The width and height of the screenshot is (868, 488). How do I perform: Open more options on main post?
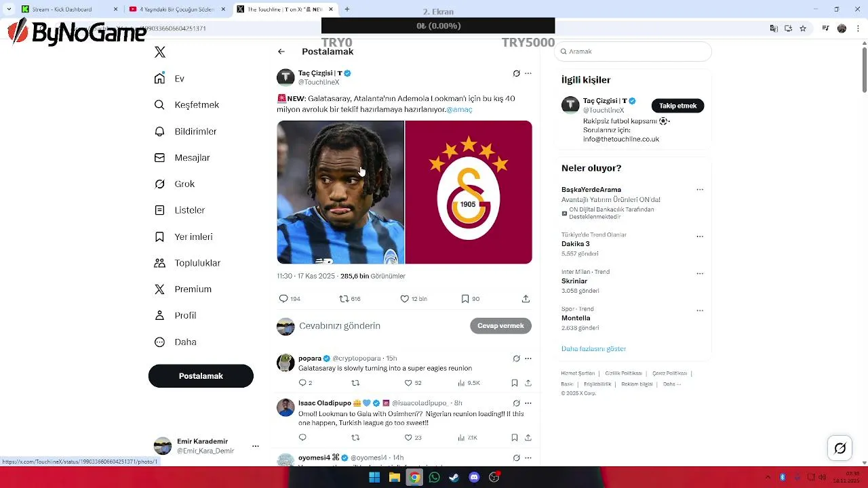[528, 73]
